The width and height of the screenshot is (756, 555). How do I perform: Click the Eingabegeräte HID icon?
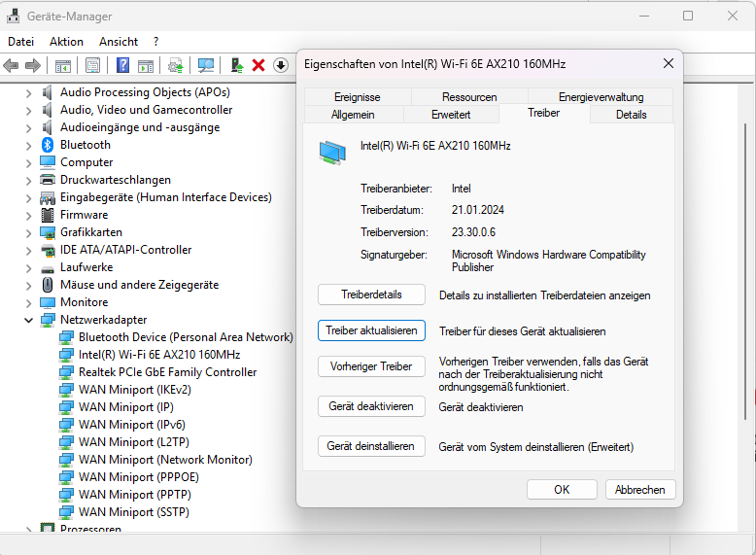tap(48, 197)
